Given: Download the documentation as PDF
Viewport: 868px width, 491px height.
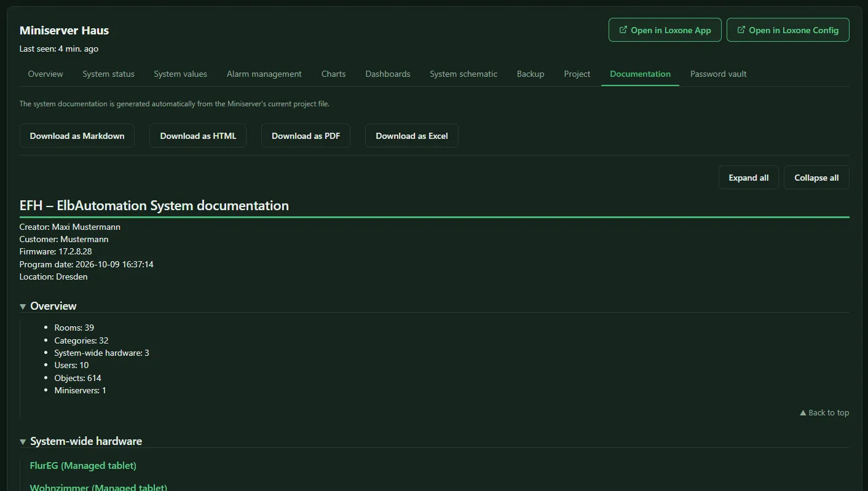Looking at the screenshot, I should [x=306, y=136].
